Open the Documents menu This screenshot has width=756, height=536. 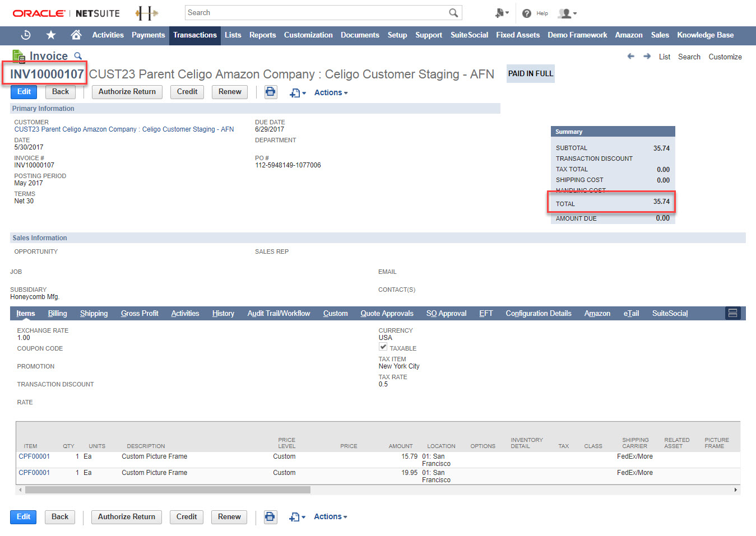360,35
